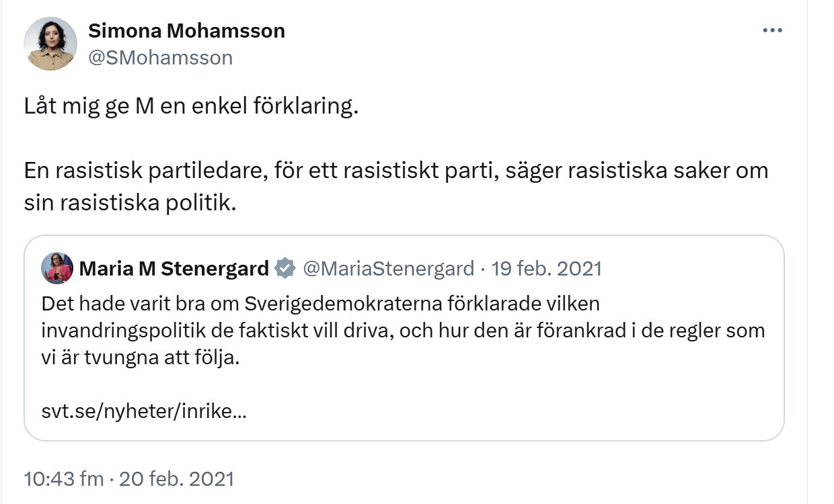Viewport: 834px width, 504px height.
Task: Open the @MariaStenergard handle
Action: pos(389,269)
